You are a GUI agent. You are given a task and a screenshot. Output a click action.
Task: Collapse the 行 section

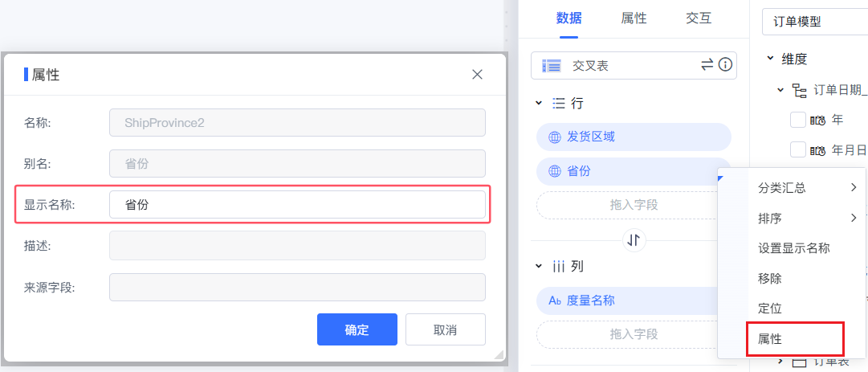[x=539, y=103]
